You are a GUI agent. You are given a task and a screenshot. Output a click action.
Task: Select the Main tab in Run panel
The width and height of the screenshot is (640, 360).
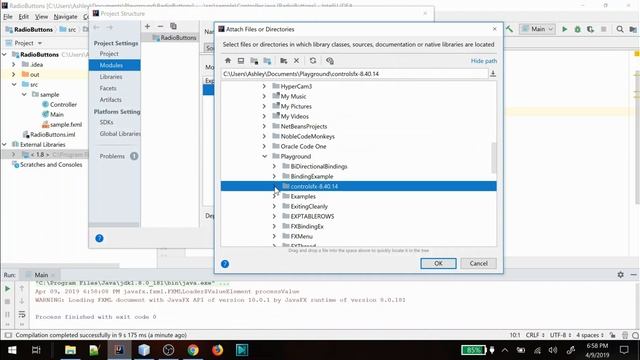point(40,275)
